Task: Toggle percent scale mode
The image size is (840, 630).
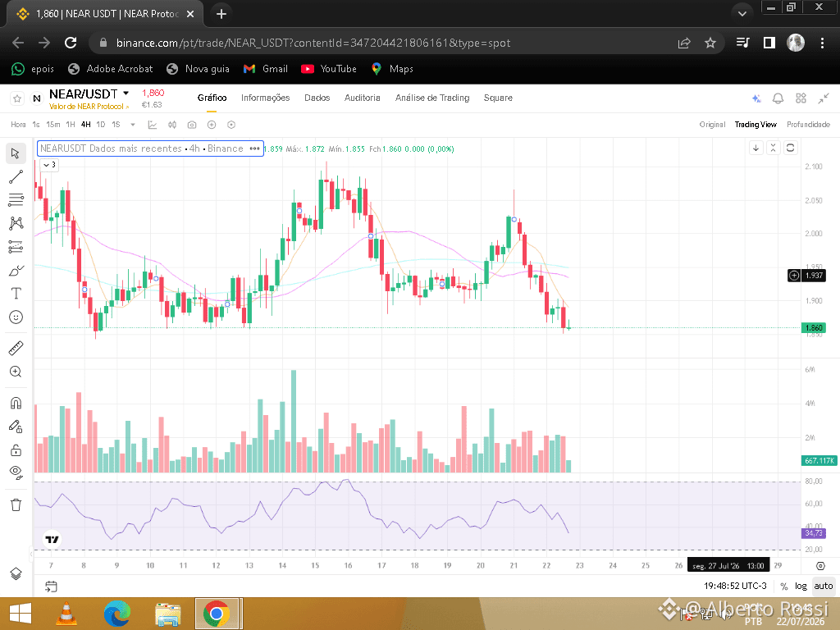Action: [x=783, y=587]
